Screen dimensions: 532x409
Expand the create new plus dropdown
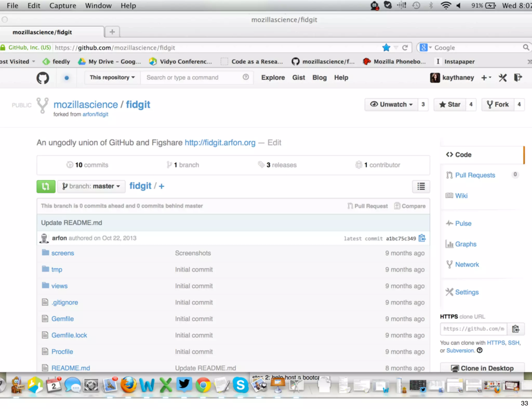tap(486, 78)
